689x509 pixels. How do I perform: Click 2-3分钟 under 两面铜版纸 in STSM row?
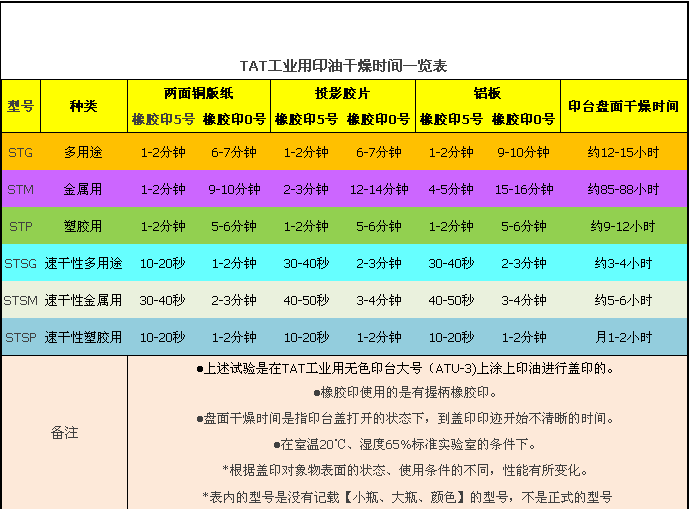click(x=234, y=300)
